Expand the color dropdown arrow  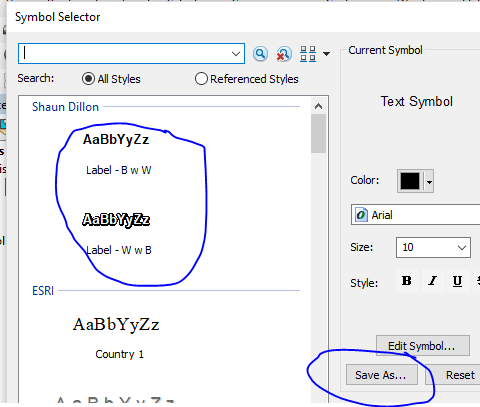(429, 182)
